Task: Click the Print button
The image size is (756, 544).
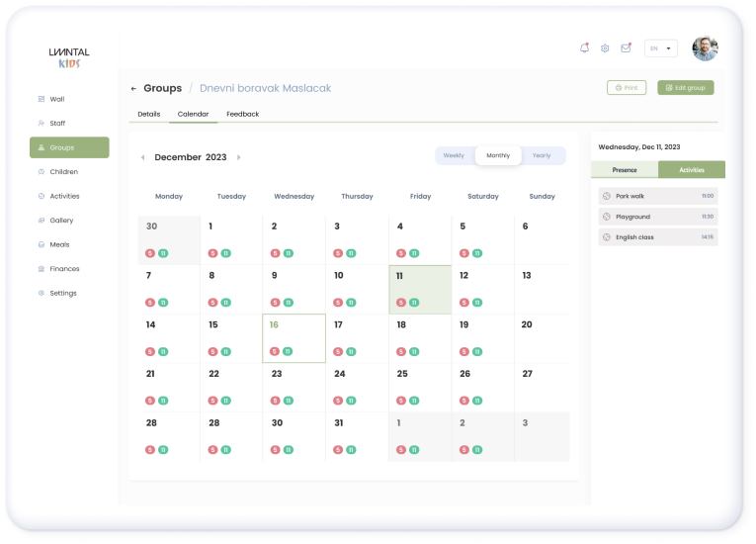Action: (x=627, y=88)
